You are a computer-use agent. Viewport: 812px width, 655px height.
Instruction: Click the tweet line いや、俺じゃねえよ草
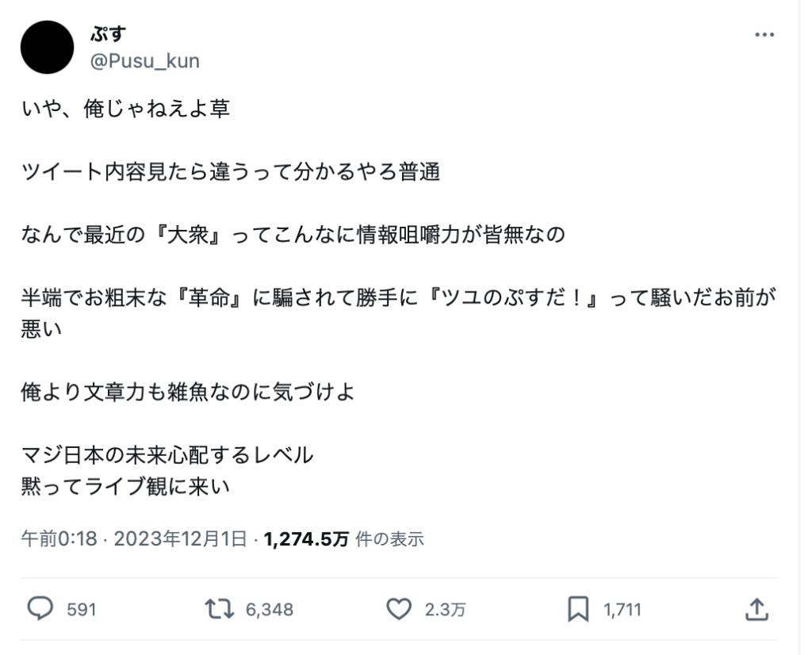125,109
